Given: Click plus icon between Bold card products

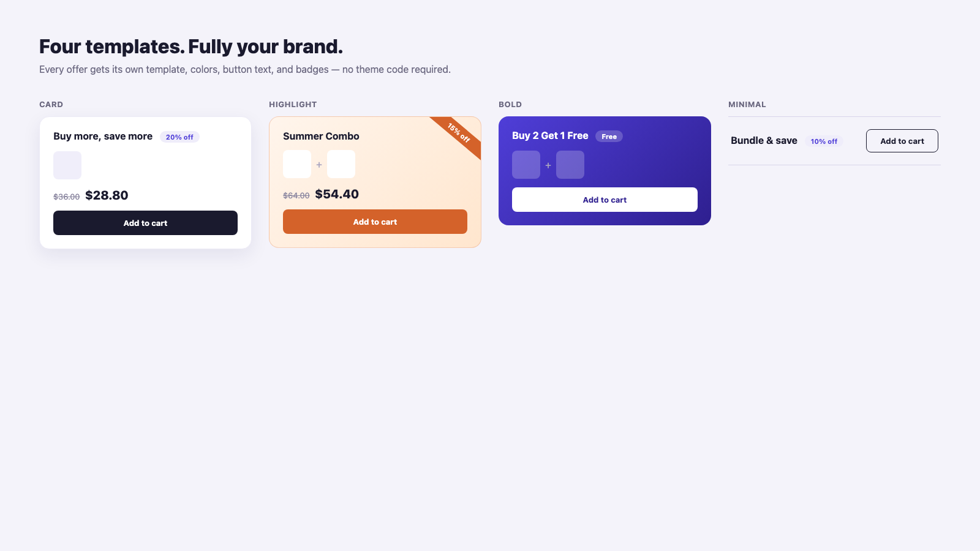Looking at the screenshot, I should tap(548, 165).
